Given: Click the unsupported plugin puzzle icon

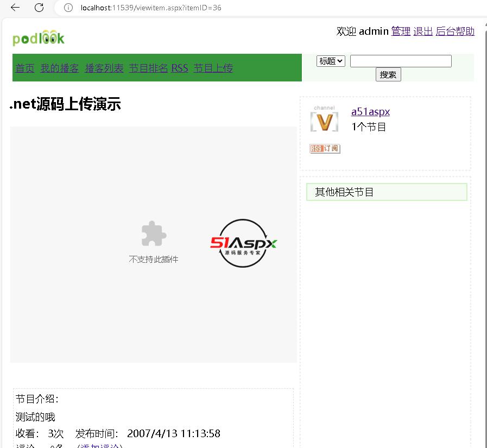Looking at the screenshot, I should 154,234.
